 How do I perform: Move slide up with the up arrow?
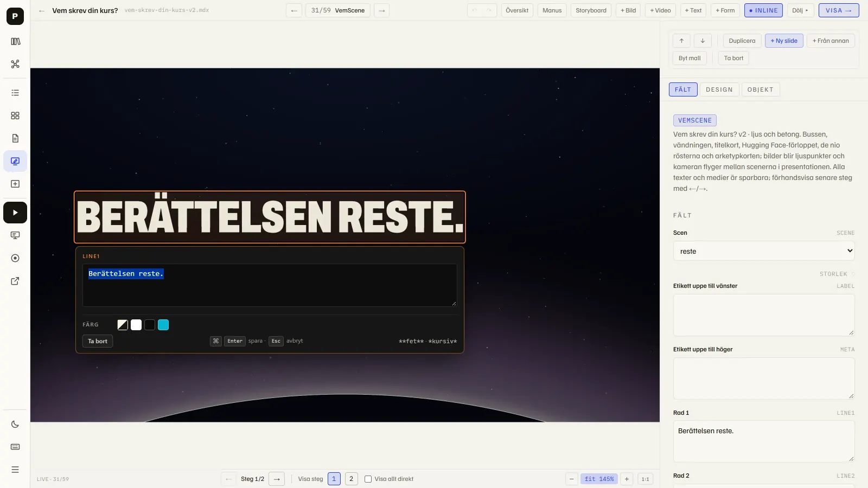[681, 41]
